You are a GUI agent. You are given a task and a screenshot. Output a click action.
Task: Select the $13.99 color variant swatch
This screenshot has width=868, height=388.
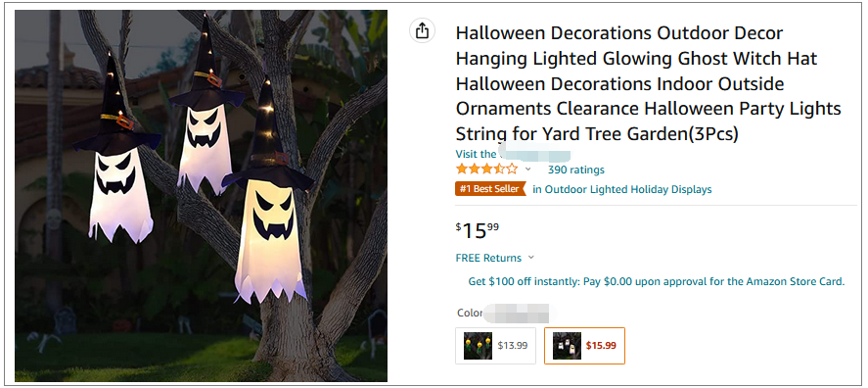[495, 345]
